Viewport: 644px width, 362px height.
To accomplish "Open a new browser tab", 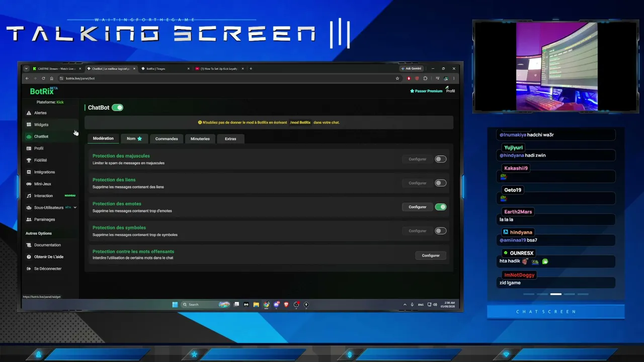I will [251, 68].
